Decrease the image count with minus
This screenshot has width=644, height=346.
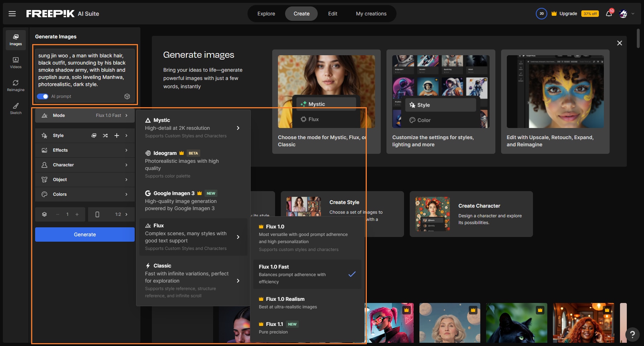[x=57, y=214]
